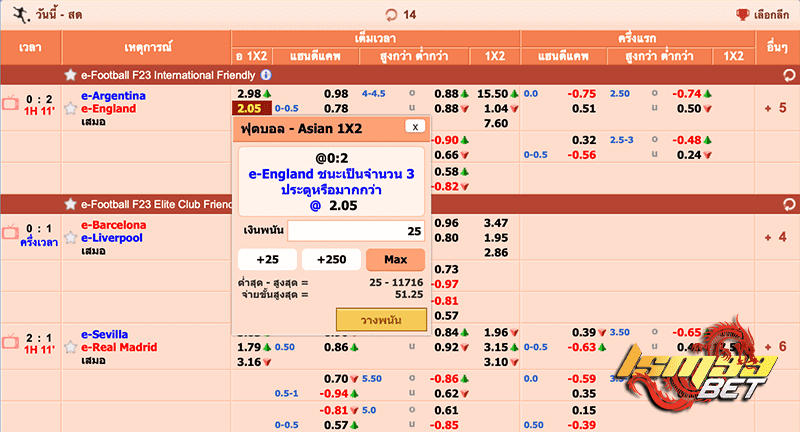Click the เลือกลีก league select label
This screenshot has height=432, width=800.
click(771, 15)
